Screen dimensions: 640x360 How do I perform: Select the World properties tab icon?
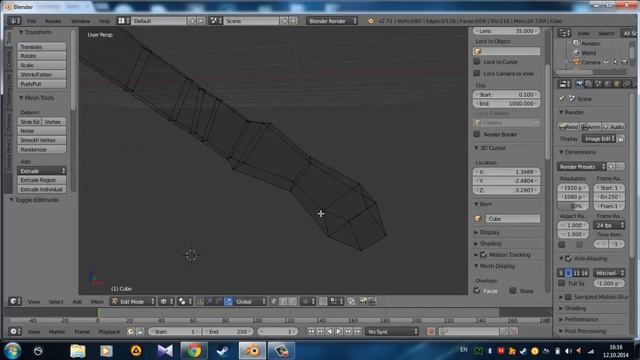pyautogui.click(x=607, y=84)
